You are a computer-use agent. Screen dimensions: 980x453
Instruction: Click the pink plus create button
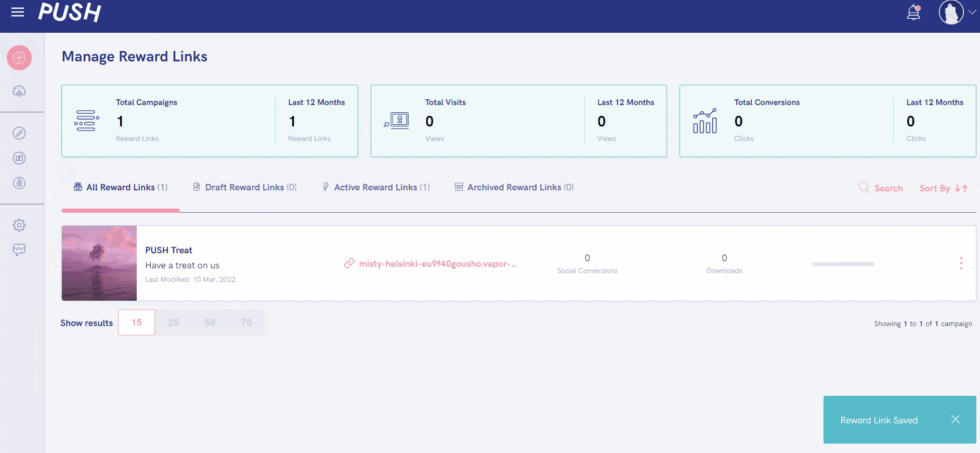click(19, 58)
